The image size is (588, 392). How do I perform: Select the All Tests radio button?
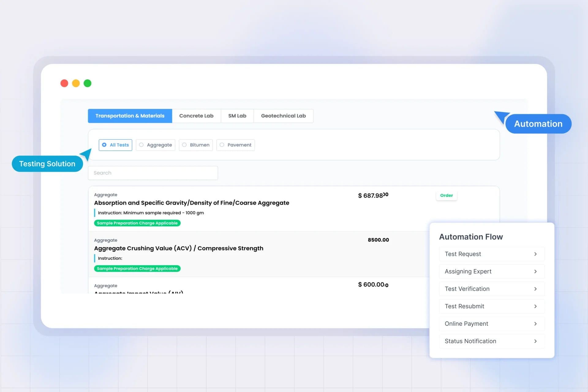104,145
